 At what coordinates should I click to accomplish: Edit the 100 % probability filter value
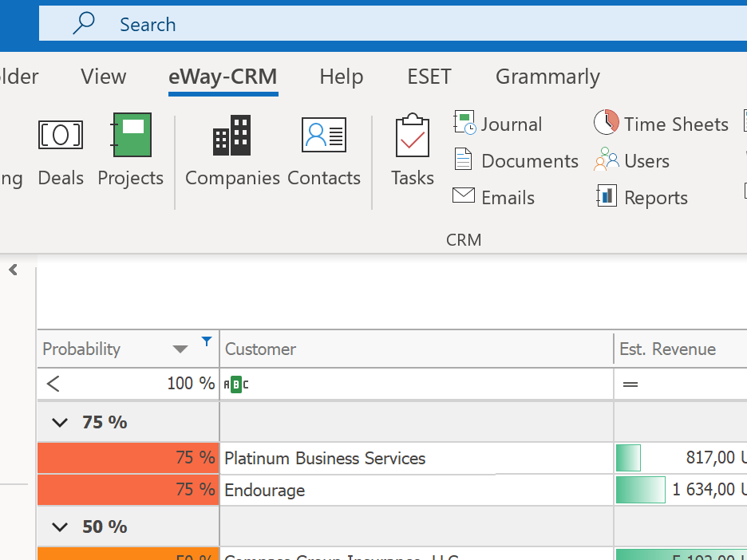191,384
